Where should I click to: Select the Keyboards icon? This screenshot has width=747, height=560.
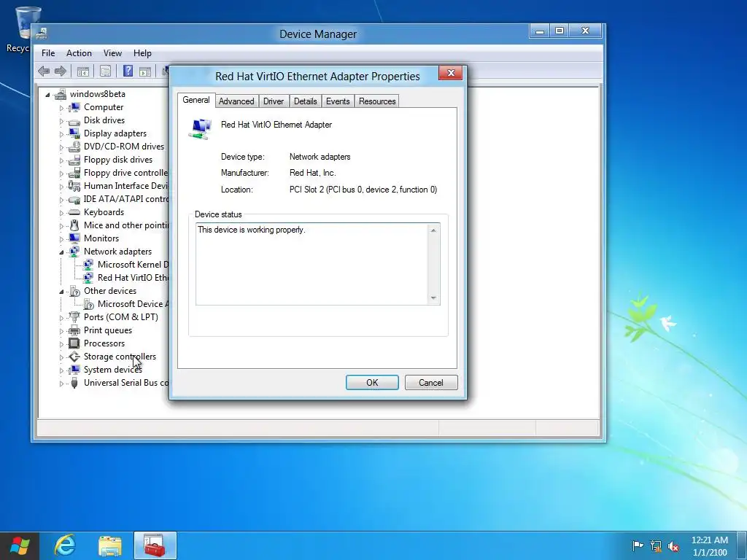tap(74, 212)
